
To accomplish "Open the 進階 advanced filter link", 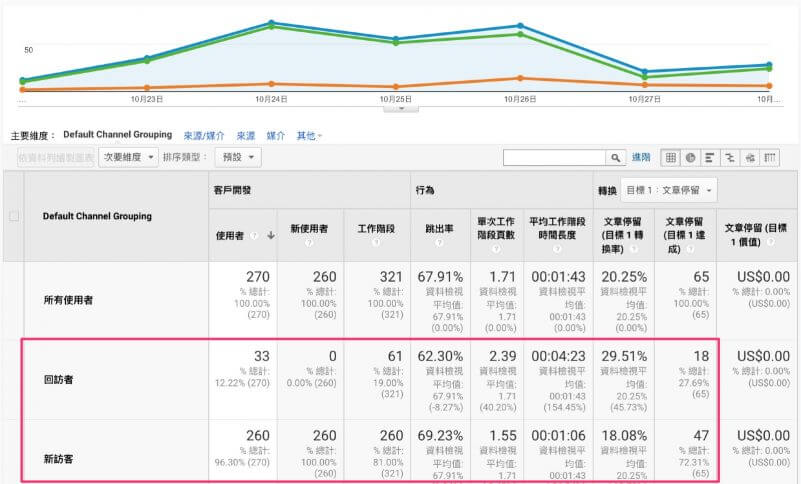I will [641, 157].
